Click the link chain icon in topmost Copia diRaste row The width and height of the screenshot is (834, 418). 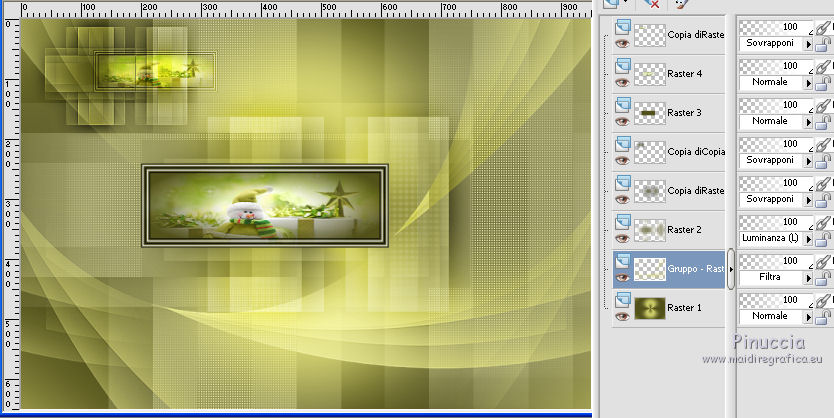(824, 27)
